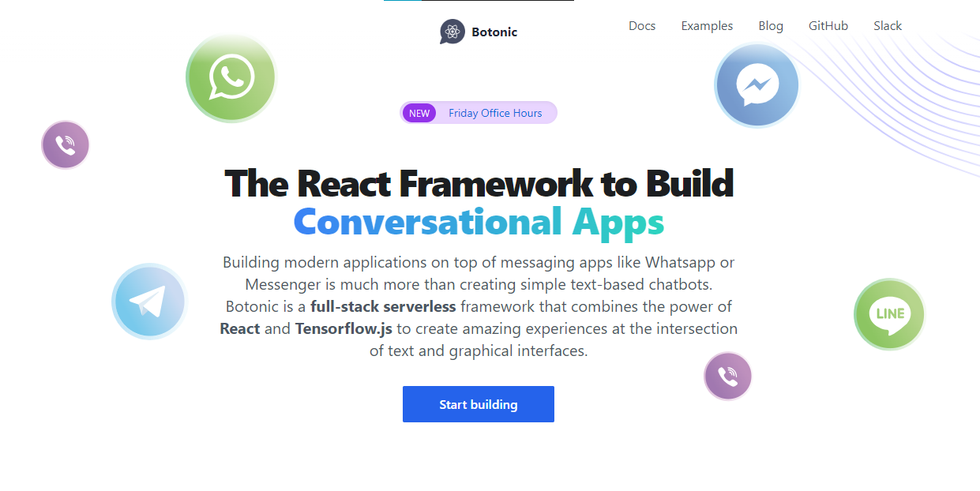Click the Telegram paper plane icon
This screenshot has height=491, width=980.
point(149,302)
